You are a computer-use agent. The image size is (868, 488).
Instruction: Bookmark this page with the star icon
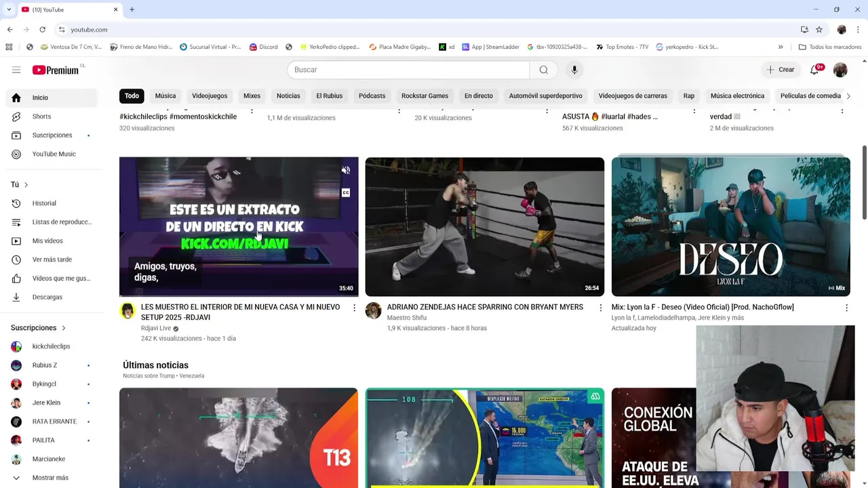point(819,29)
